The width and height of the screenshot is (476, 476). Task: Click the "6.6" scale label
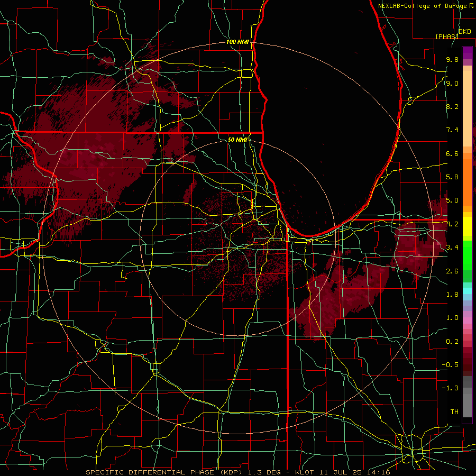click(x=452, y=153)
